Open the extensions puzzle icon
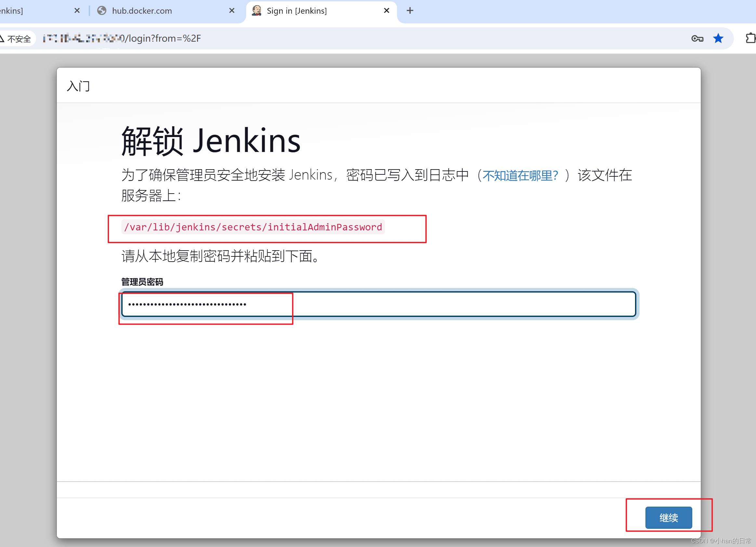Screen dimensions: 756x547 click(750, 38)
